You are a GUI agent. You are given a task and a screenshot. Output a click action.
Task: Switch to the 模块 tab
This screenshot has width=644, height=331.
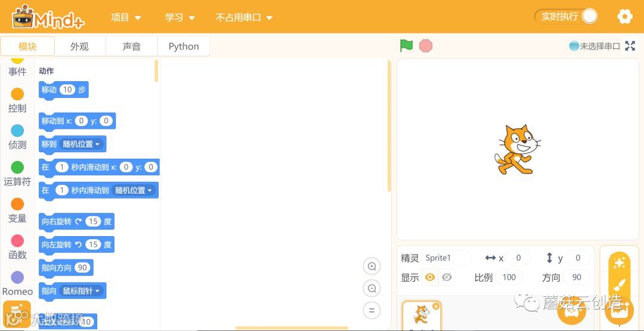tap(27, 47)
